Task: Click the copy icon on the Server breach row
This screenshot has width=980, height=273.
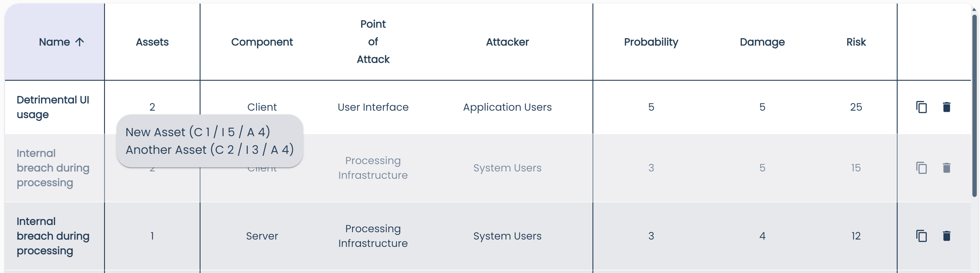Action: point(921,236)
